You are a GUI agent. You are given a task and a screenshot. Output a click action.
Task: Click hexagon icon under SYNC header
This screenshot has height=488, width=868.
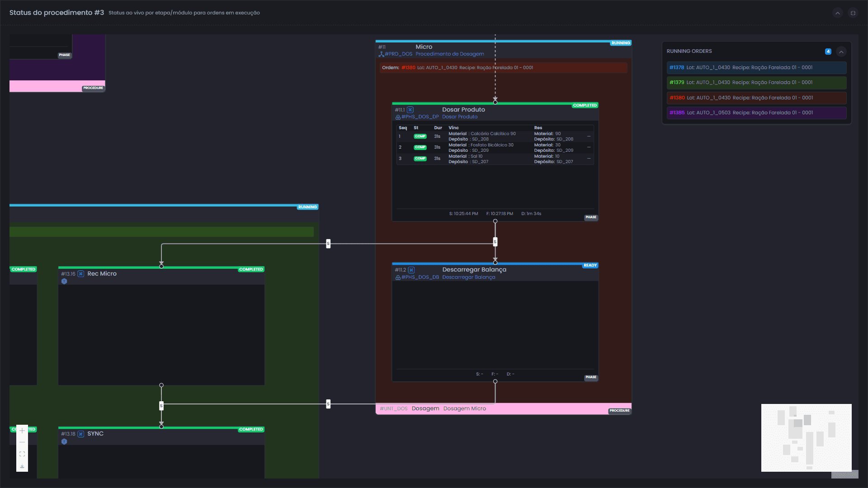click(64, 442)
